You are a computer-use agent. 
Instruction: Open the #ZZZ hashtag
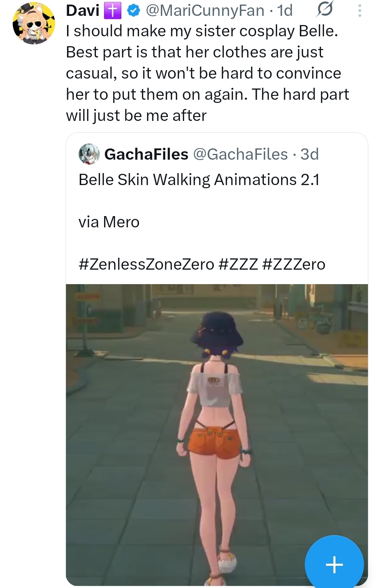click(x=238, y=264)
